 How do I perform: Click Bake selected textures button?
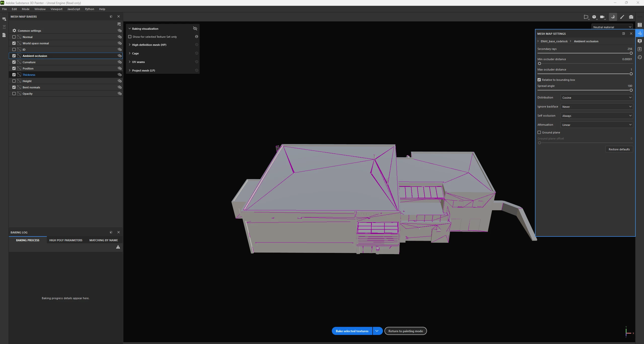pyautogui.click(x=352, y=331)
